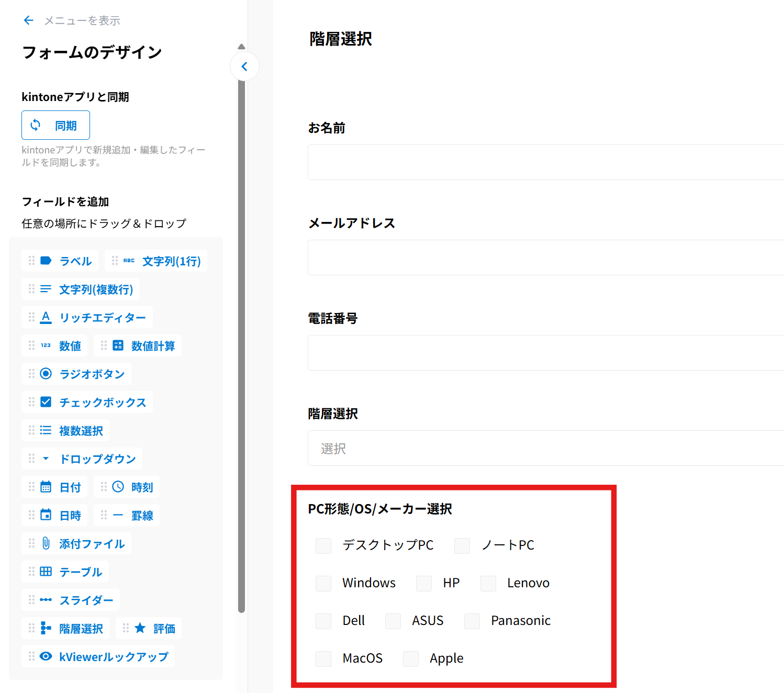This screenshot has height=693, width=784.
Task: Click the back arrow next to メニューを表示
Action: [x=29, y=20]
